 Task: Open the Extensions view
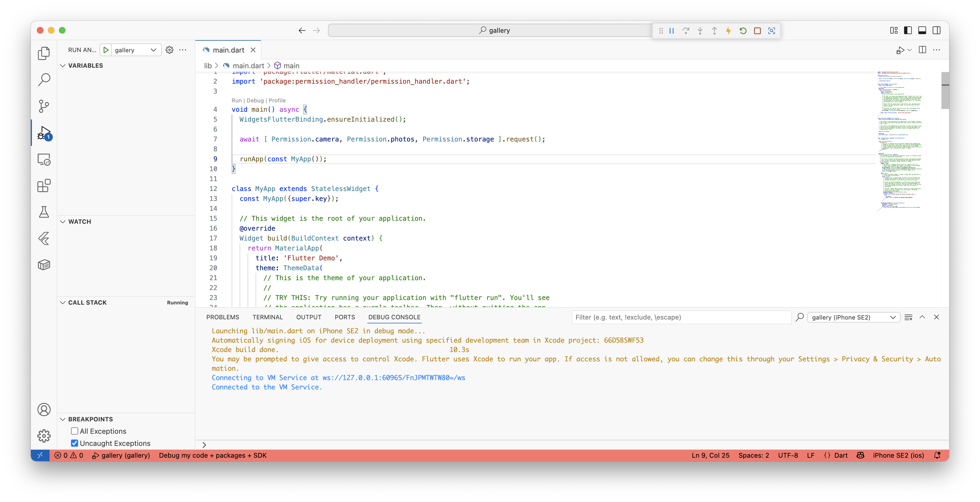[x=44, y=186]
